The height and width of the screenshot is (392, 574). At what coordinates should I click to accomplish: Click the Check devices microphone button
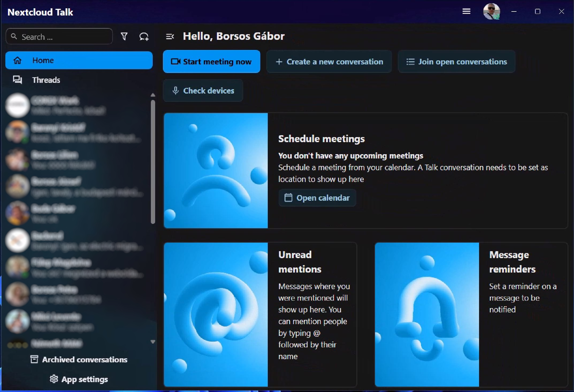[203, 91]
